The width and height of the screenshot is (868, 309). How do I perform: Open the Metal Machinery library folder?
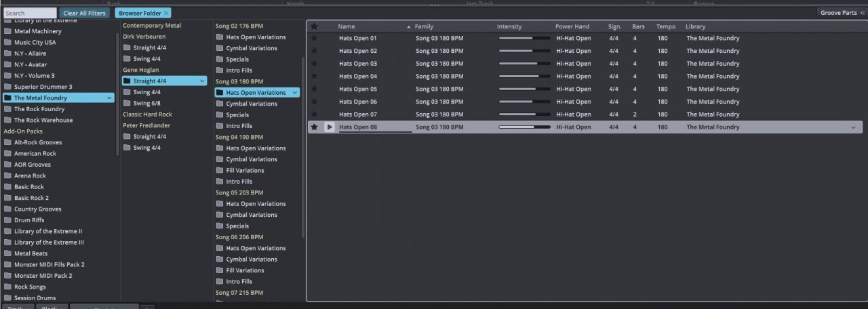[x=33, y=31]
